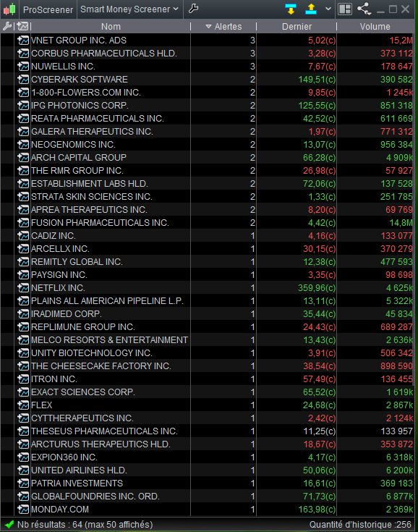Screen dimensions: 418x532
Task: Select the EXPION360 INC. row name
Action: click(x=64, y=457)
